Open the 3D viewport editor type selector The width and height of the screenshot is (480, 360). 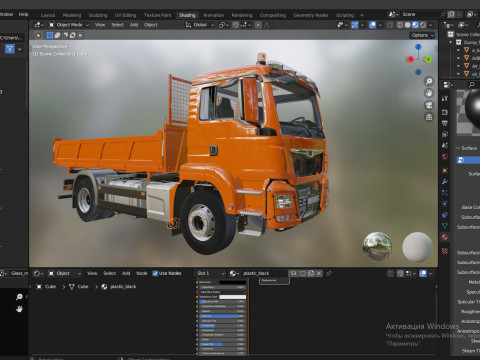coord(39,25)
